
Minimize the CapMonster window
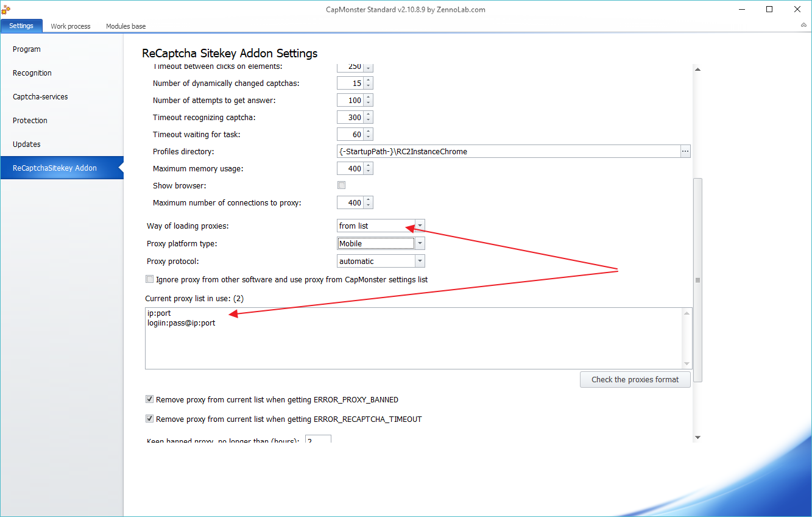click(743, 9)
